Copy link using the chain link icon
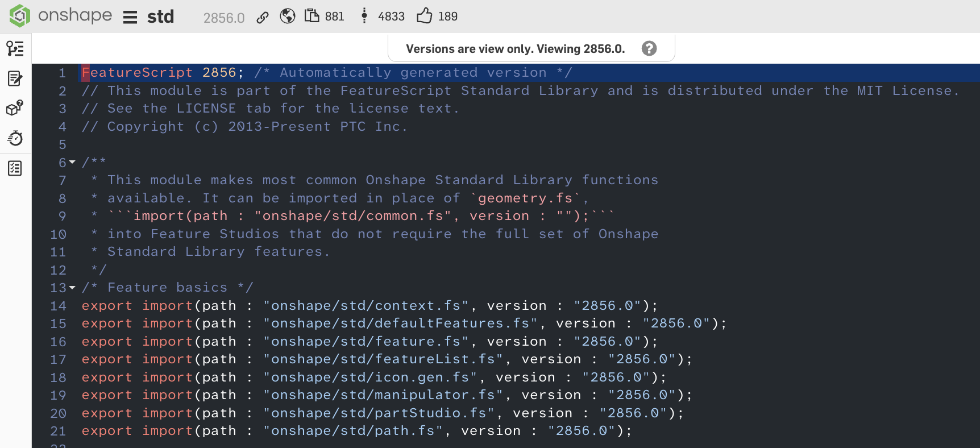The image size is (980, 448). coord(263,17)
